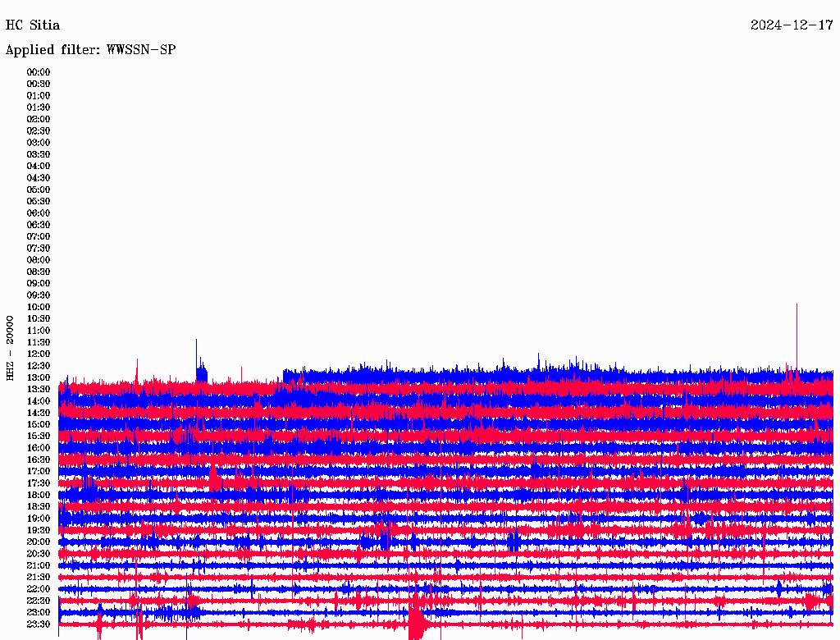Select the 13:30 time label
This screenshot has width=840, height=640.
pos(39,390)
